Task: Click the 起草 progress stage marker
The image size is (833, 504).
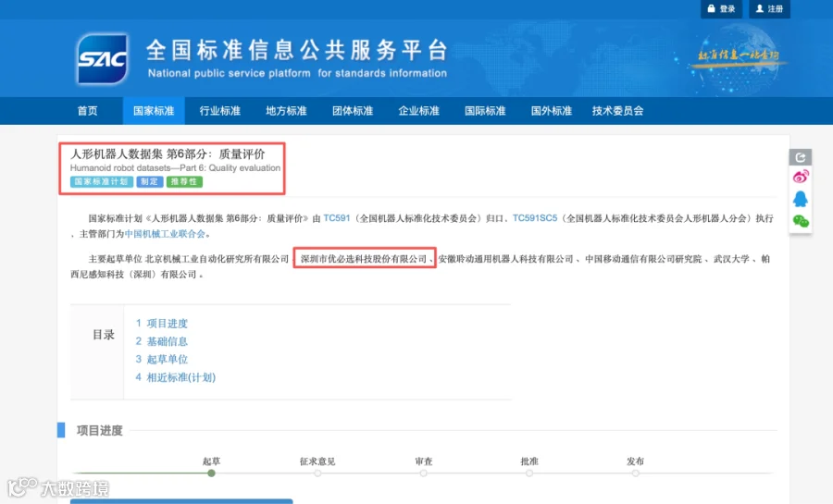Action: click(211, 473)
